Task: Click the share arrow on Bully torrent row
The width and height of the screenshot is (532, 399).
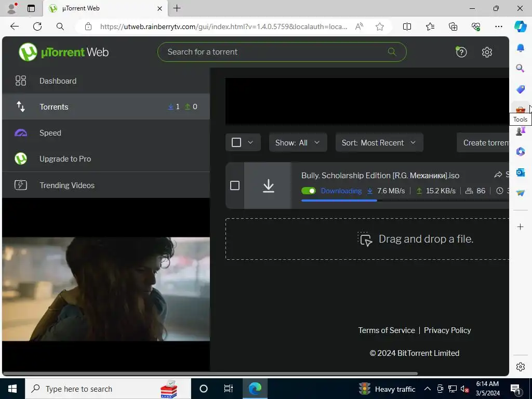Action: pyautogui.click(x=498, y=175)
